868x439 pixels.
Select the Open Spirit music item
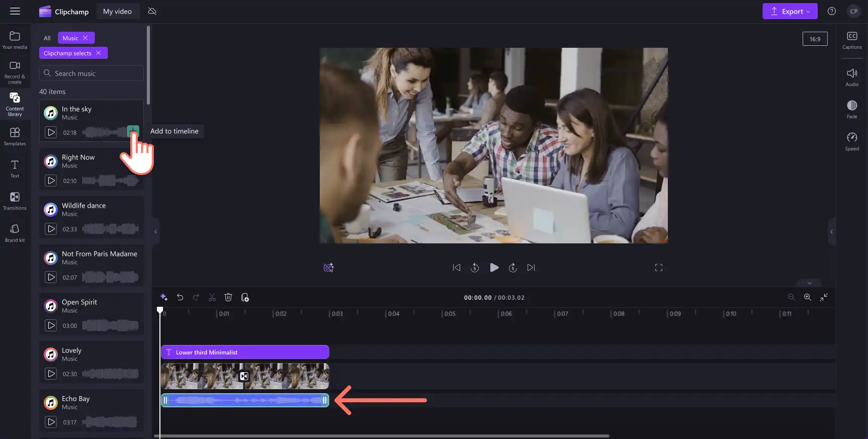(92, 313)
